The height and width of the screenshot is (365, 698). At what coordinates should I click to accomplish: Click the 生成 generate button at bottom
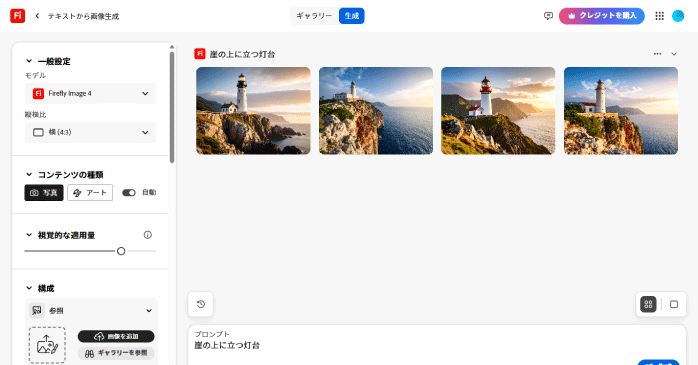[x=658, y=362]
